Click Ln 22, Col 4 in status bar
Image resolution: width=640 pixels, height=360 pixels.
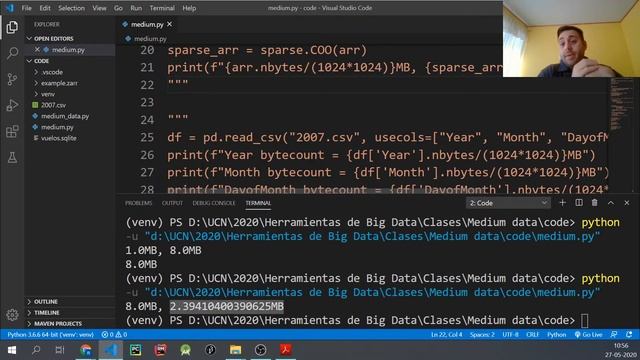(x=447, y=334)
